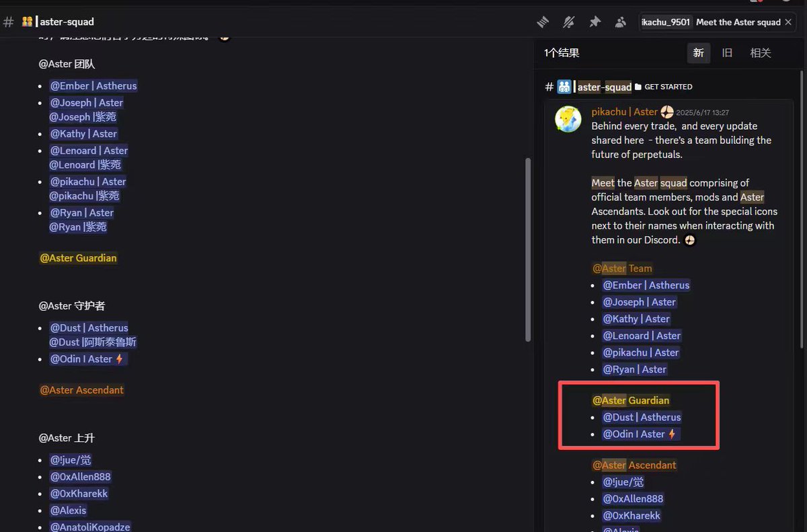Open the aster-squad channel link in search results

604,87
